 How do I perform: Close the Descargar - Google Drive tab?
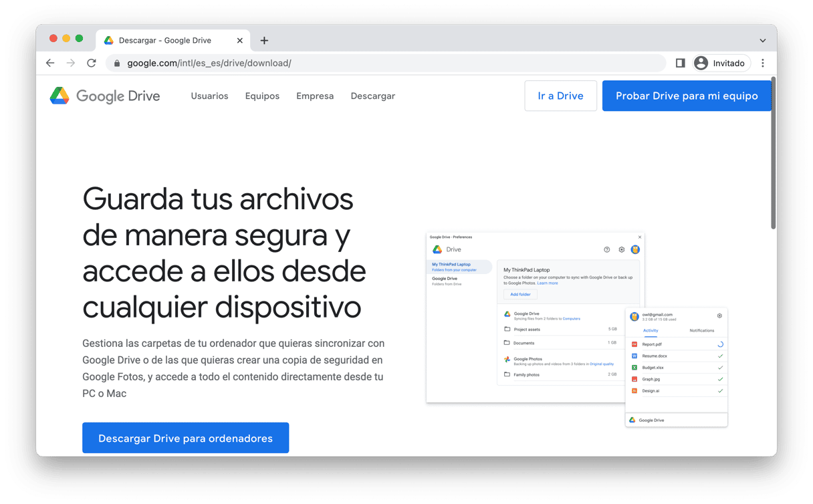[240, 41]
